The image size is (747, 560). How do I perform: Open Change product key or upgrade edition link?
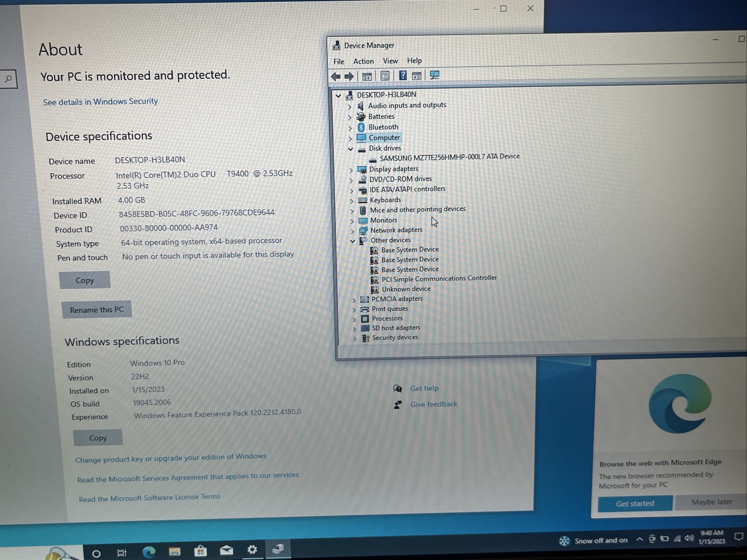(x=171, y=458)
